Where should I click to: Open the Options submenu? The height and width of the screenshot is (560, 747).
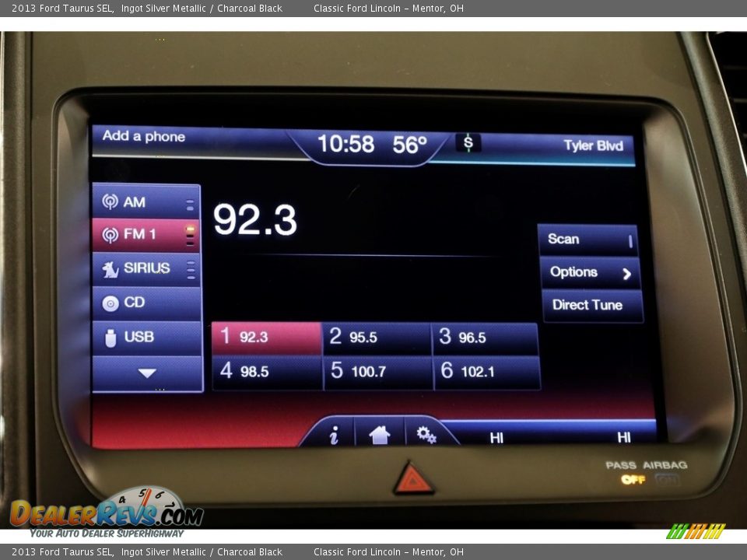590,272
